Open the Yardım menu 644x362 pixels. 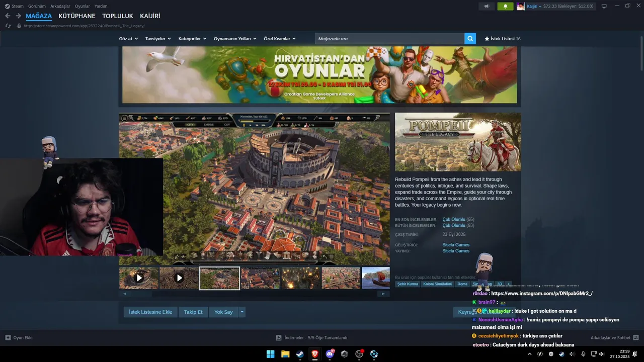tap(101, 6)
